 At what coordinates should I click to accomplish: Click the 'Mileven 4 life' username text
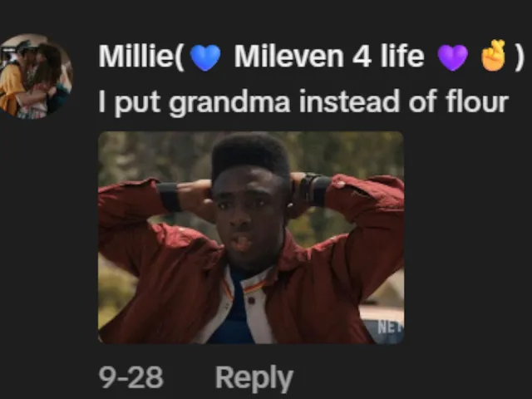329,57
